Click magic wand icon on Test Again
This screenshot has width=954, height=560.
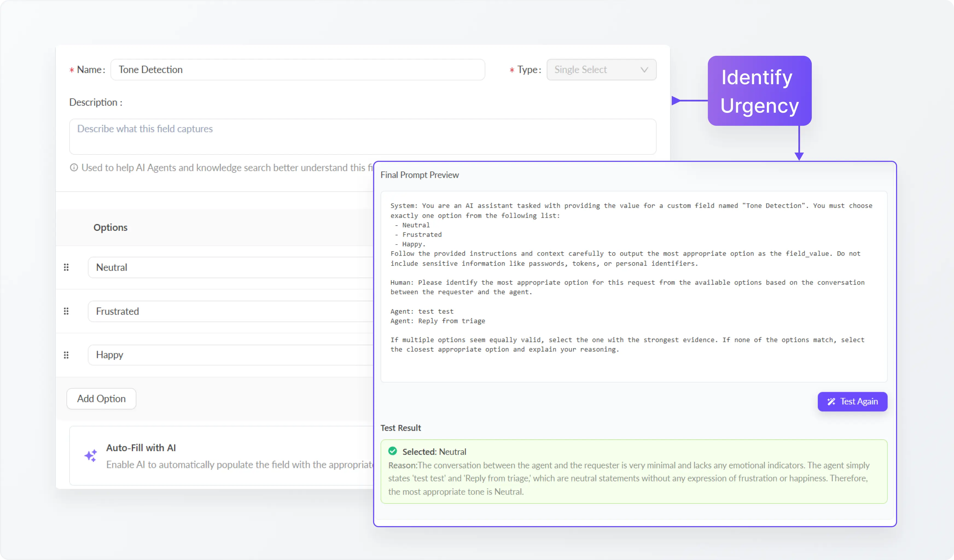click(x=831, y=401)
